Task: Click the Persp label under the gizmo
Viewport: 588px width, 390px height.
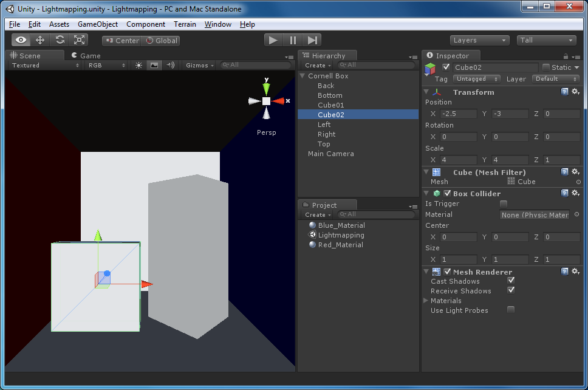Action: click(267, 132)
